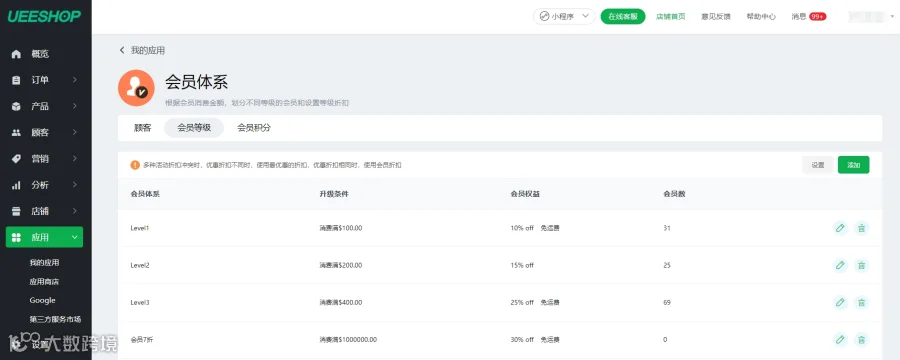Click the 设置 button above the table

(x=818, y=165)
